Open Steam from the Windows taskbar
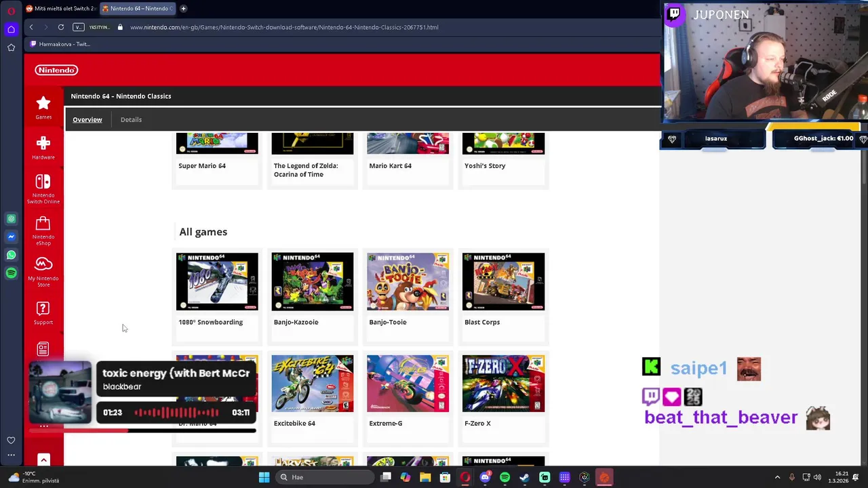This screenshot has height=488, width=868. click(x=524, y=477)
